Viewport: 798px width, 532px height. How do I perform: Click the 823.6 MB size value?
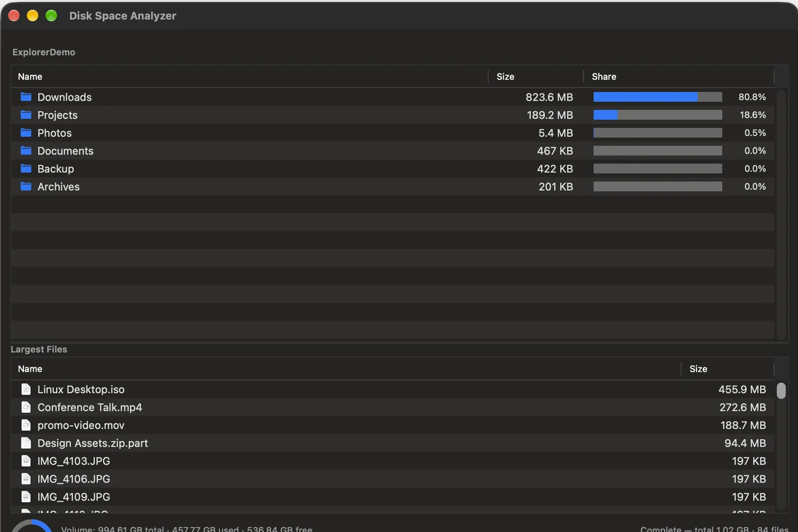coord(549,97)
